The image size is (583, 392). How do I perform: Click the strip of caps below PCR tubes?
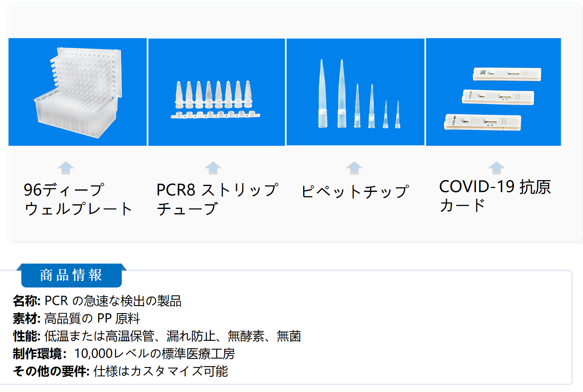215,114
